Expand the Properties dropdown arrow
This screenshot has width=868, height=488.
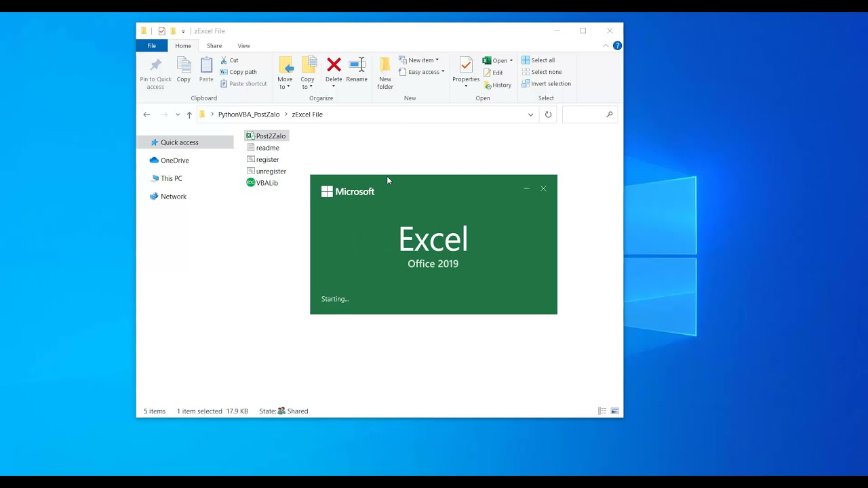point(466,86)
